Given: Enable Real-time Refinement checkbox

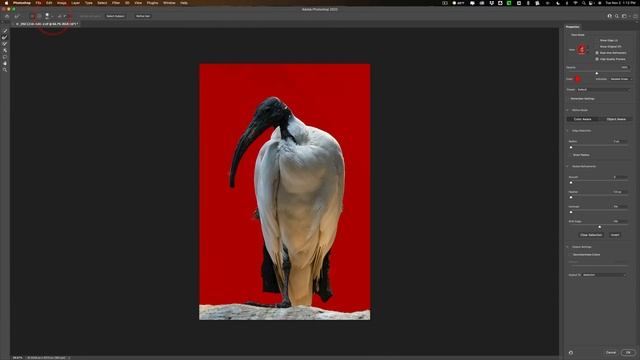Looking at the screenshot, I should (597, 53).
